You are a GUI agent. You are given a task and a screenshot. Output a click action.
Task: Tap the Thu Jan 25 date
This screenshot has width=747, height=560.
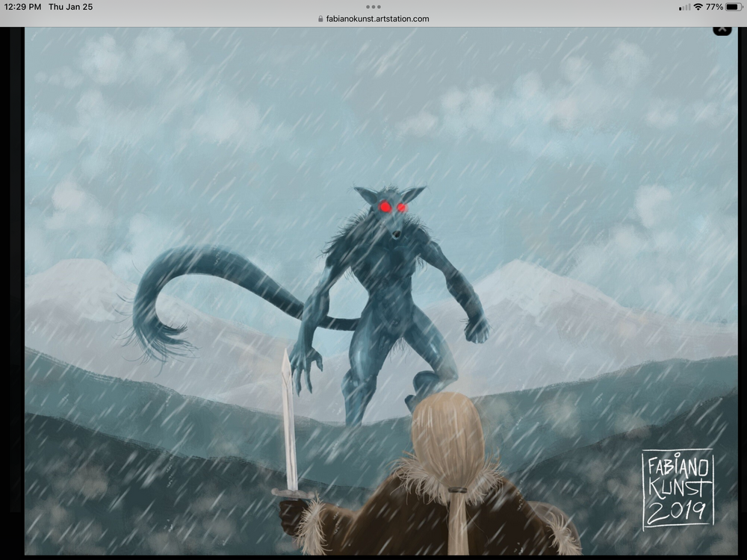[70, 7]
